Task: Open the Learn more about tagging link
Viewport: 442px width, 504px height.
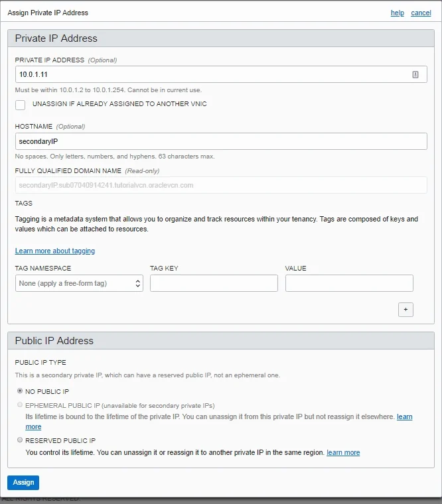Action: pyautogui.click(x=55, y=251)
